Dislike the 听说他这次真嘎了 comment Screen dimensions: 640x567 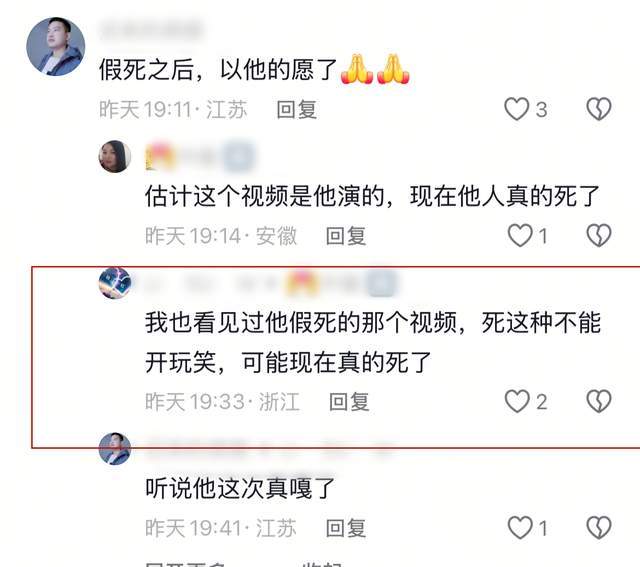598,527
